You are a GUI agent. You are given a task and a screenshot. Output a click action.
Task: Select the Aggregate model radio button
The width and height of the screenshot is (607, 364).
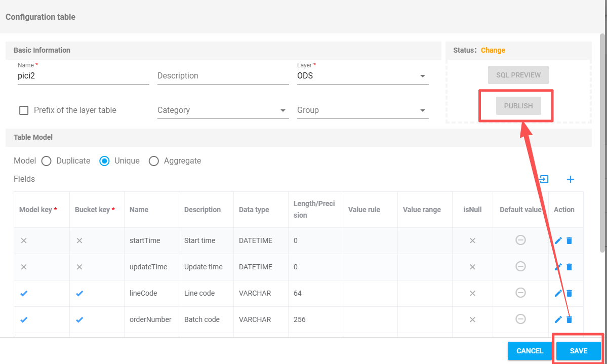[x=154, y=161]
